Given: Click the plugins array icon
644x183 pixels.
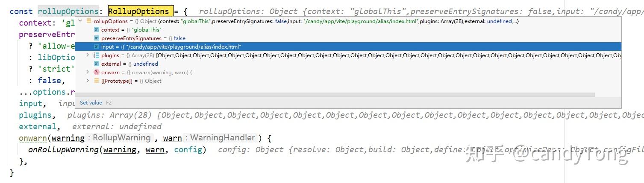Looking at the screenshot, I should [97, 55].
